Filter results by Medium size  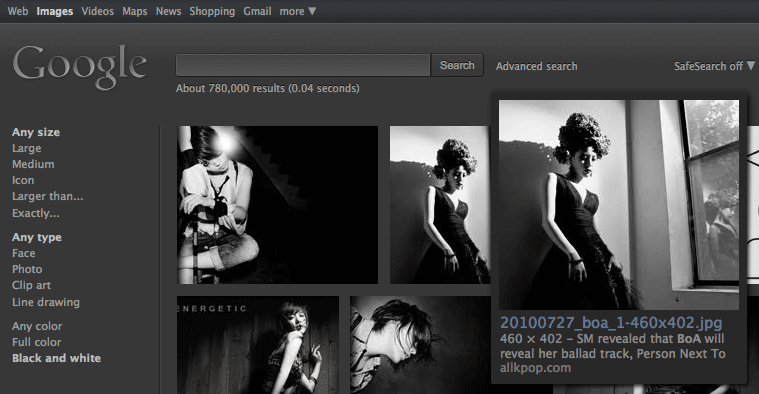pyautogui.click(x=33, y=164)
